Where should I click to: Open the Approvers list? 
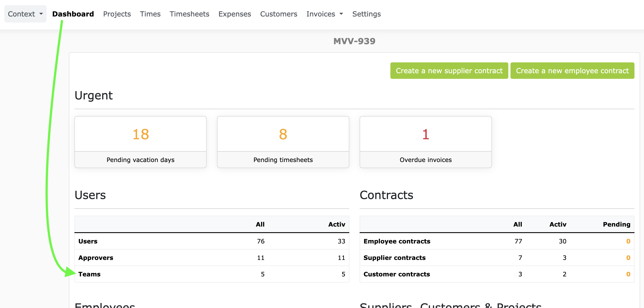[x=95, y=258]
